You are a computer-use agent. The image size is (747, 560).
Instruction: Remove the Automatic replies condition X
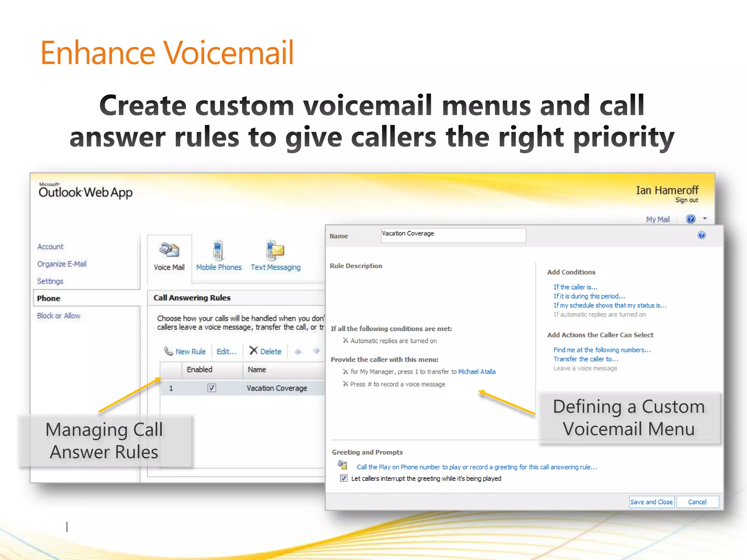(345, 341)
